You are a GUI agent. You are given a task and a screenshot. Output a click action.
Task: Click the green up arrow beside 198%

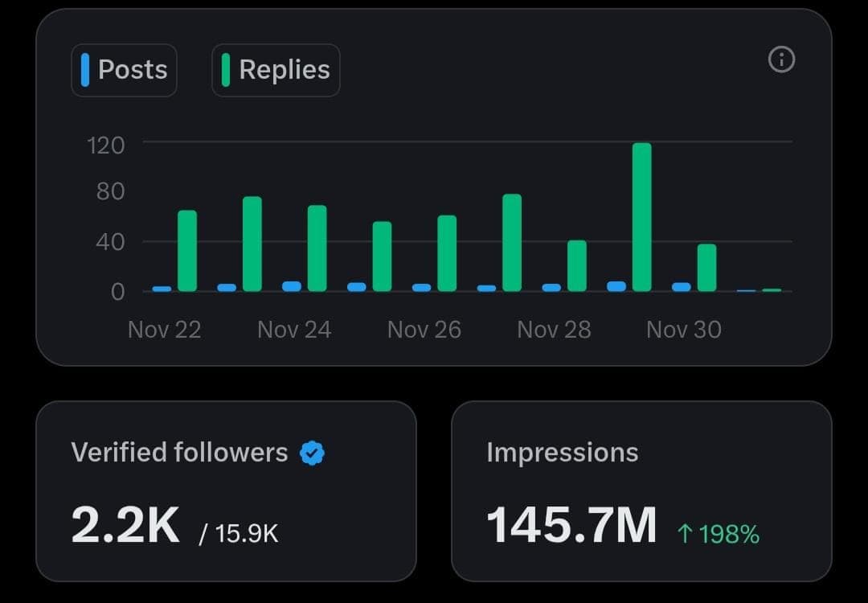(x=685, y=534)
